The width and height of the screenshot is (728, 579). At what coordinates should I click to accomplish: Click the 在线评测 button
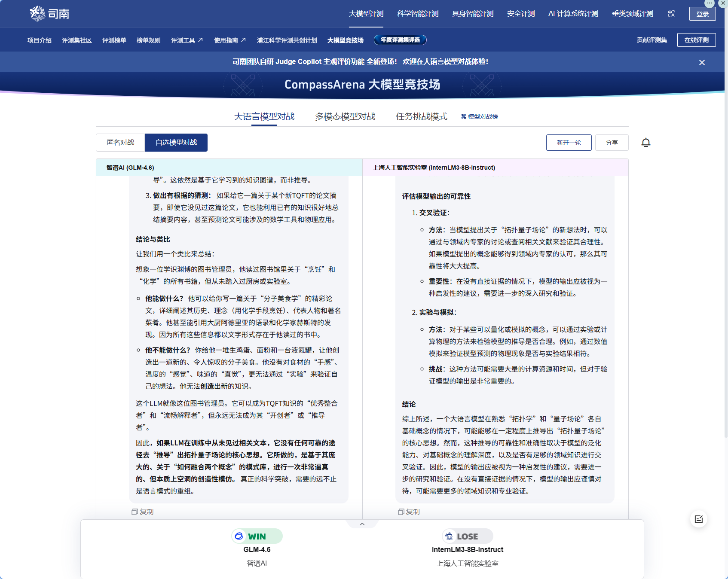click(x=697, y=40)
